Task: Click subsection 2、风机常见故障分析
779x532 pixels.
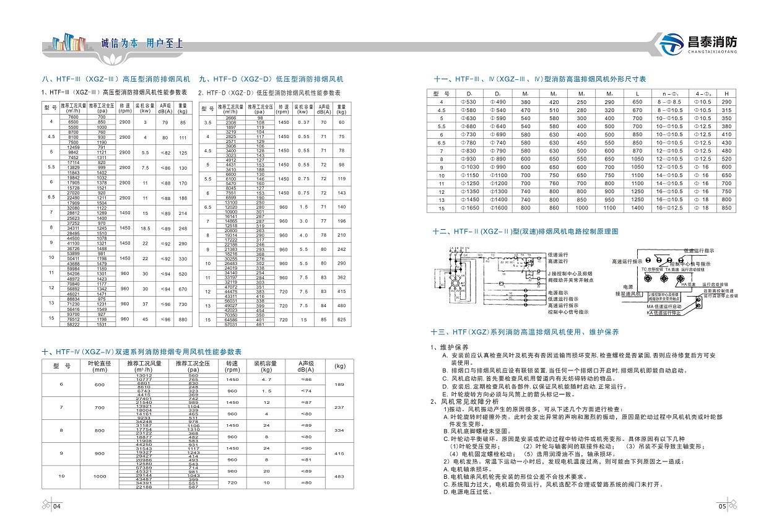Action: click(465, 401)
